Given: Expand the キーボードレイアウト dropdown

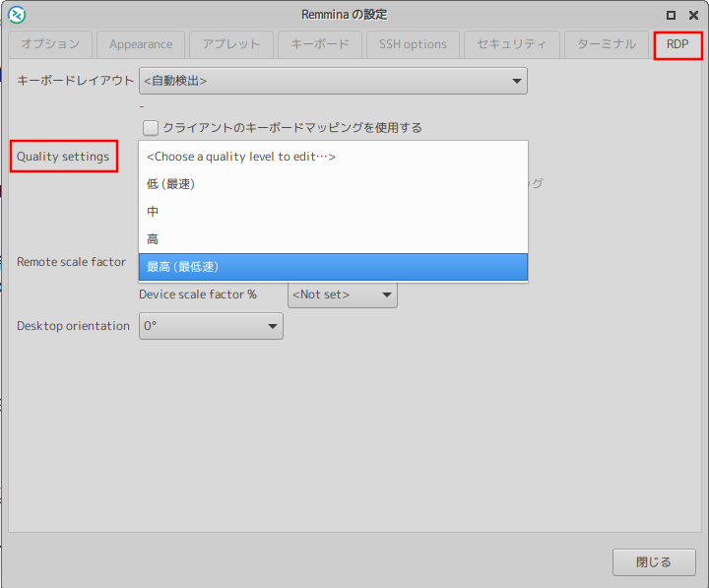Looking at the screenshot, I should point(333,81).
